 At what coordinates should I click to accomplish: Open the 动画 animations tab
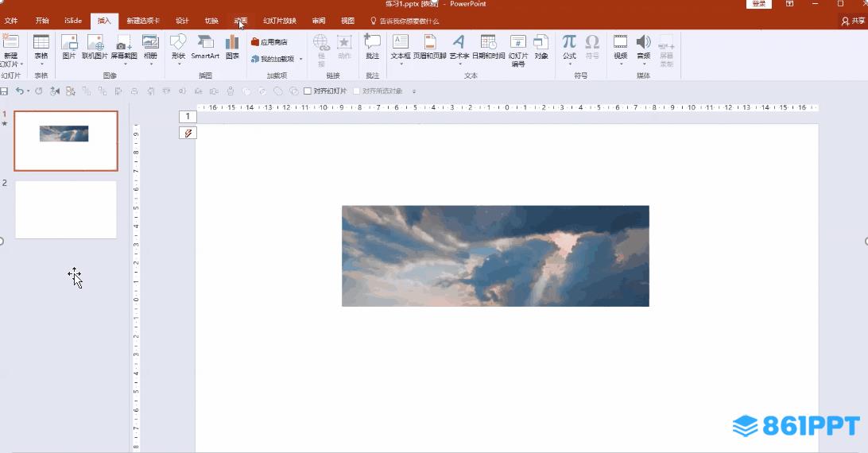tap(240, 21)
